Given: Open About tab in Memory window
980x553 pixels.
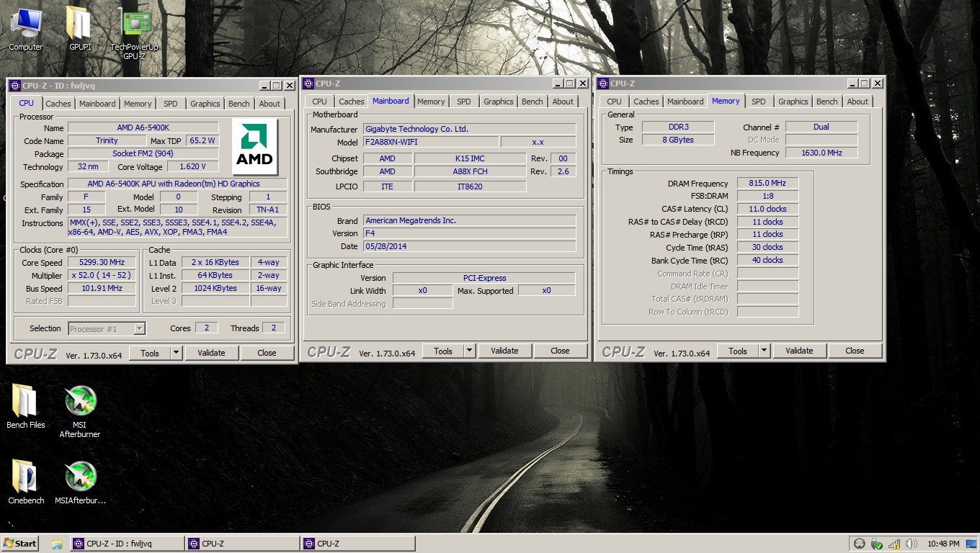Looking at the screenshot, I should click(857, 102).
